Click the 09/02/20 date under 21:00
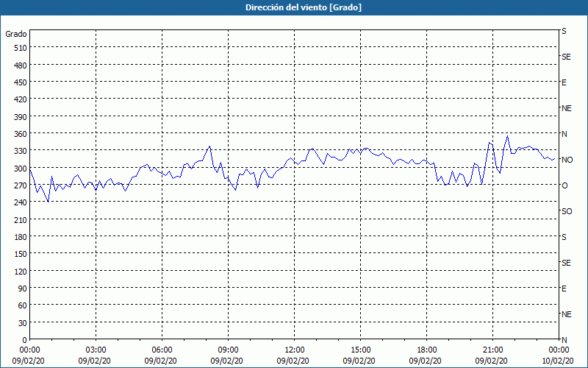Image resolution: width=588 pixels, height=368 pixels. pos(491,361)
